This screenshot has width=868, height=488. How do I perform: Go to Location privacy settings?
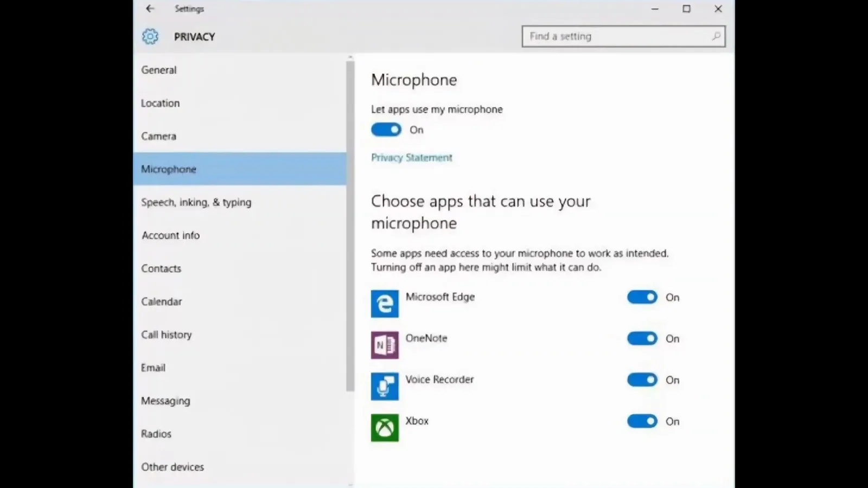(x=240, y=103)
